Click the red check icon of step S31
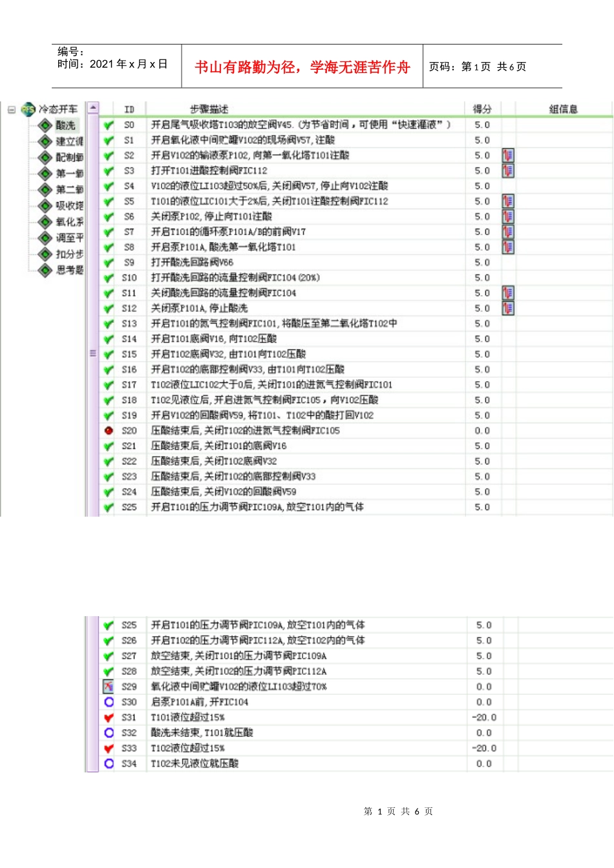 click(109, 718)
